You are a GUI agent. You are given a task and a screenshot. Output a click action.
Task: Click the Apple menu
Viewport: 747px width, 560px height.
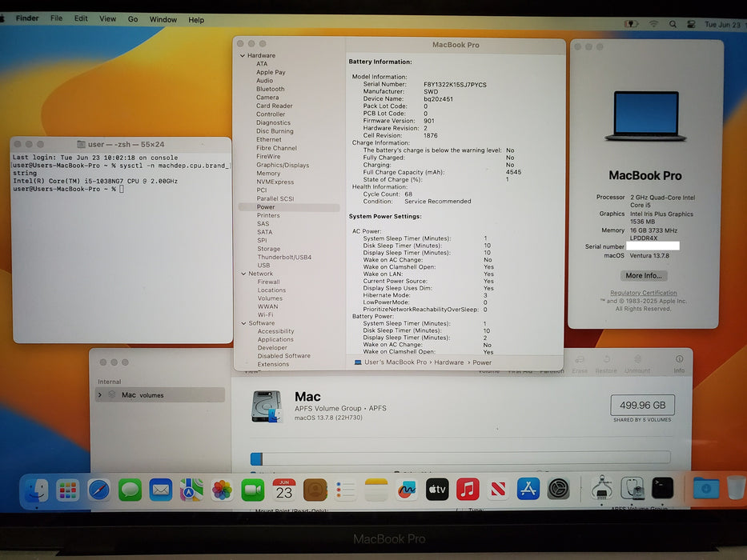pos(2,18)
